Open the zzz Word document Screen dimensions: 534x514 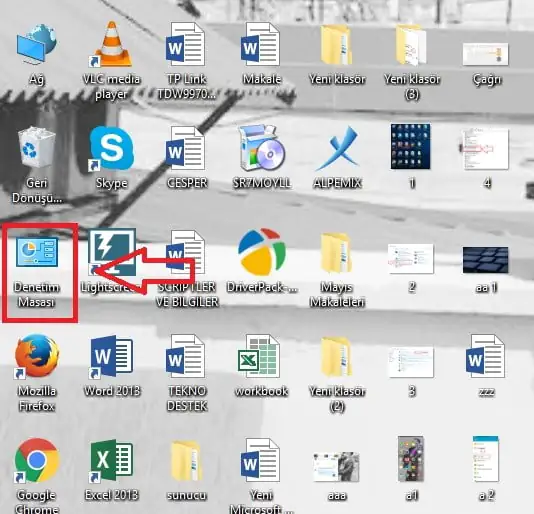tap(485, 356)
